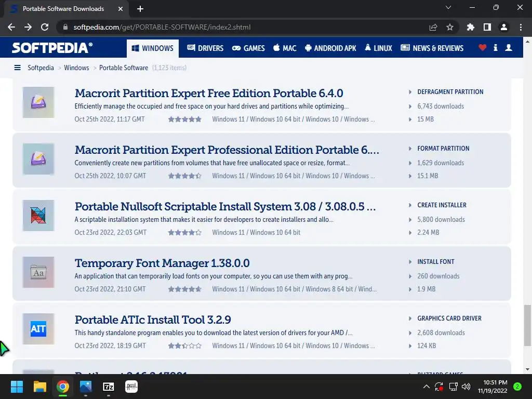Click the Macrorit Partition Expert Free Edition thumbnail

(38, 102)
